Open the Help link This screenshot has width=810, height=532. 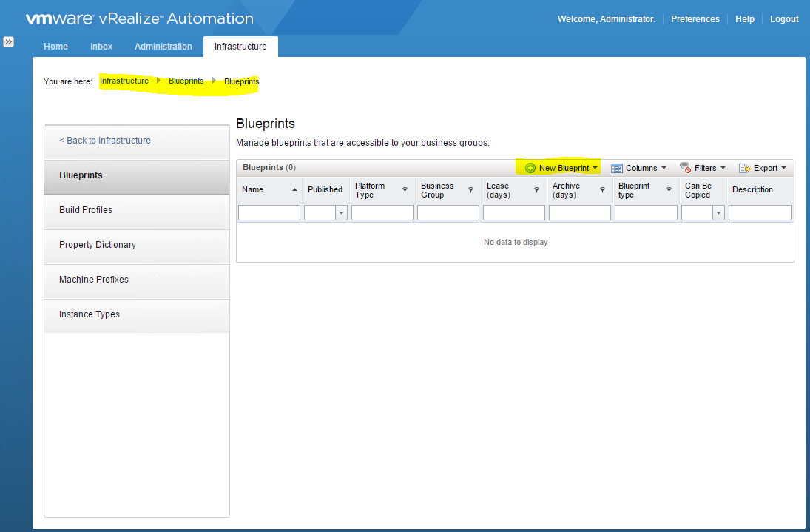(744, 19)
